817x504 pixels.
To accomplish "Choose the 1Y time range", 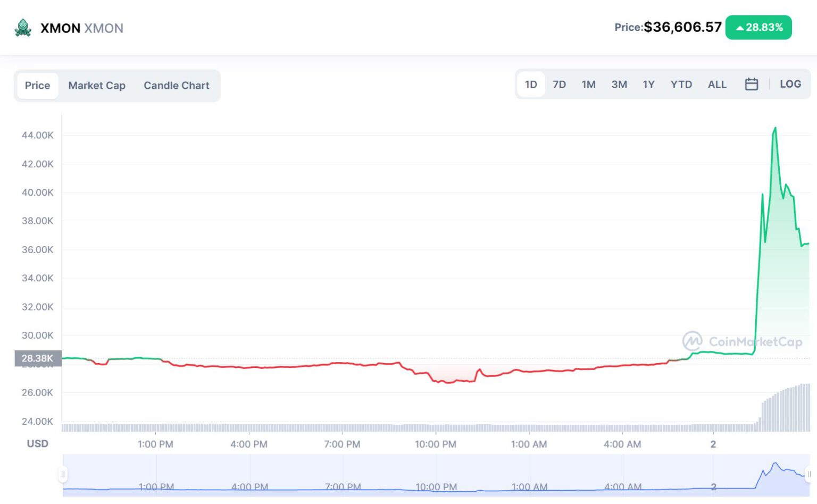I will click(648, 85).
